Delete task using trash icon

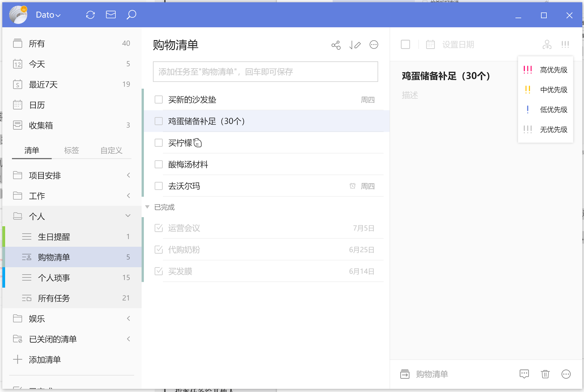coord(545,374)
